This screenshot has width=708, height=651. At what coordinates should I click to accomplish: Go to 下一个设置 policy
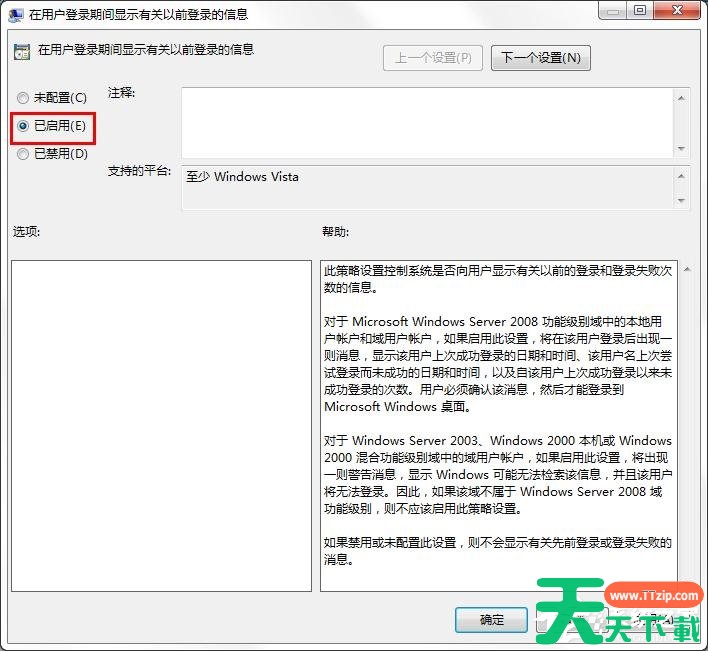pos(540,57)
